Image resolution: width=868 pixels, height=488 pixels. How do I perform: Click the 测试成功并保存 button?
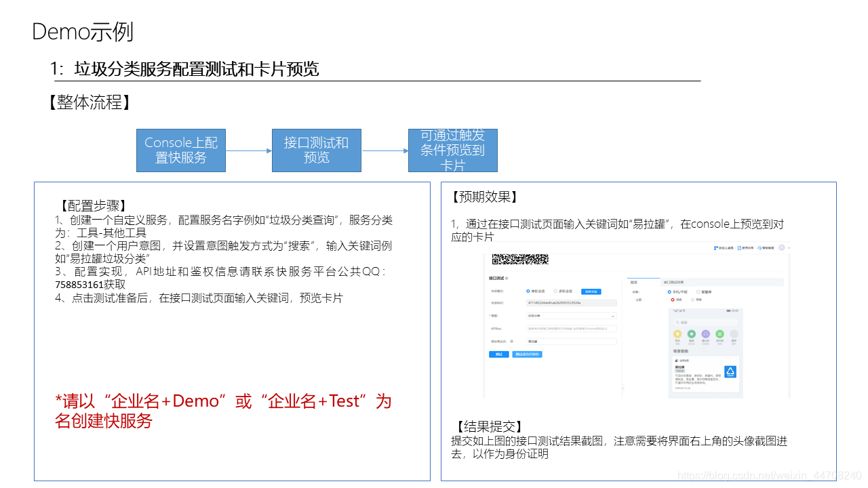pyautogui.click(x=527, y=354)
